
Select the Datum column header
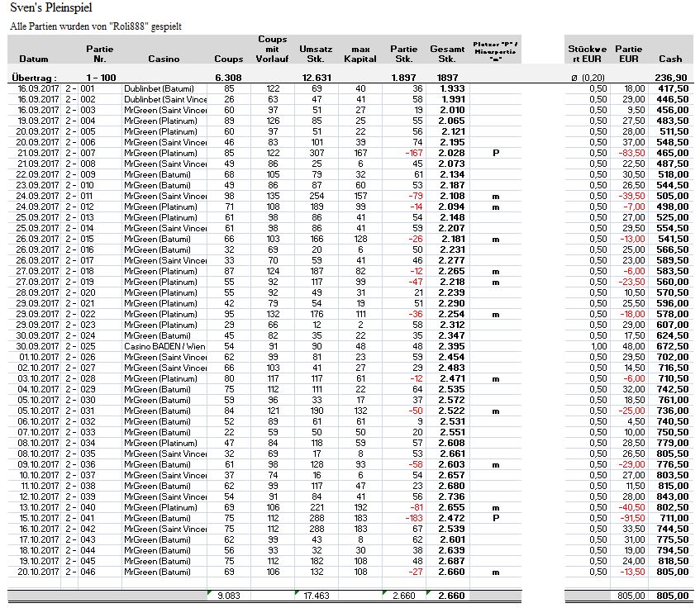click(x=34, y=59)
